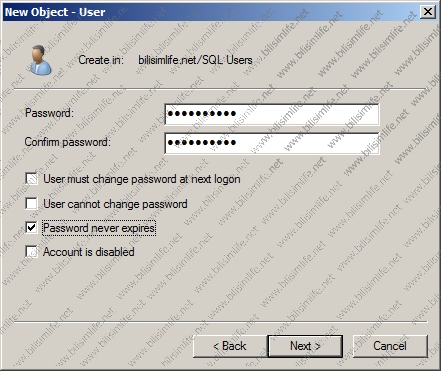Focus the Password input field
Image resolution: width=441 pixels, height=371 pixels.
(272, 114)
